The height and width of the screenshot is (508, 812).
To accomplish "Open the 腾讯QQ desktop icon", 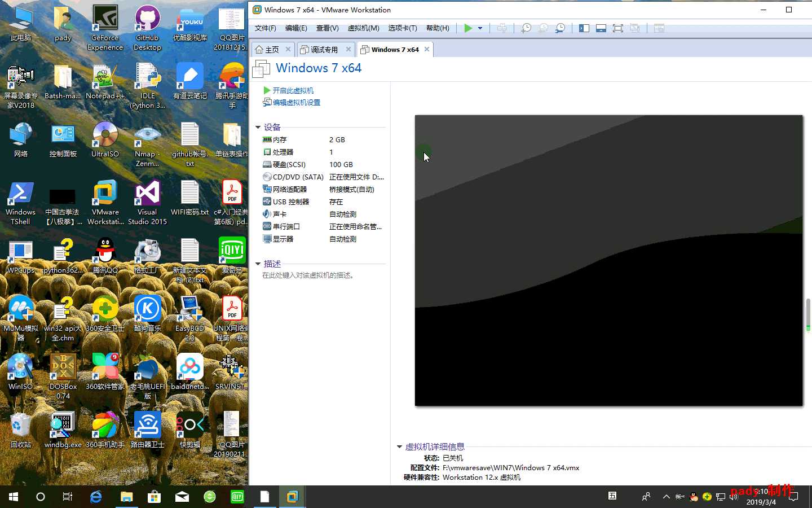I will point(105,256).
